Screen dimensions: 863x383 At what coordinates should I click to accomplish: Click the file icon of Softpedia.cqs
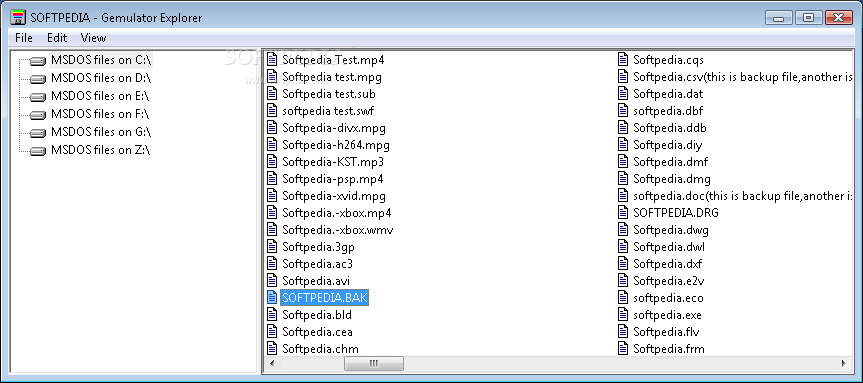coord(623,59)
